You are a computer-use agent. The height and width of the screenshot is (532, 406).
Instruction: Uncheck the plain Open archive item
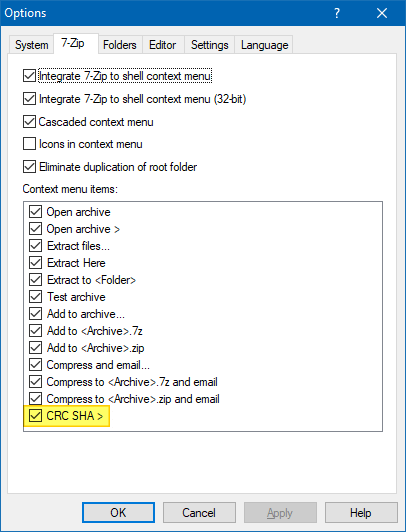click(35, 212)
